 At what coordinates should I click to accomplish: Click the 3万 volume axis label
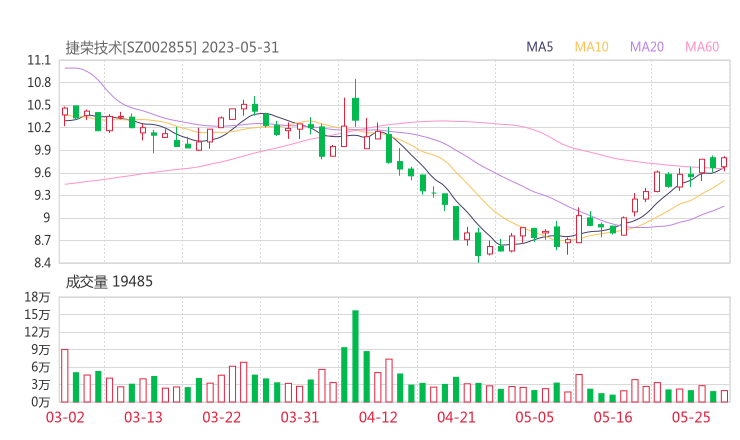(41, 385)
